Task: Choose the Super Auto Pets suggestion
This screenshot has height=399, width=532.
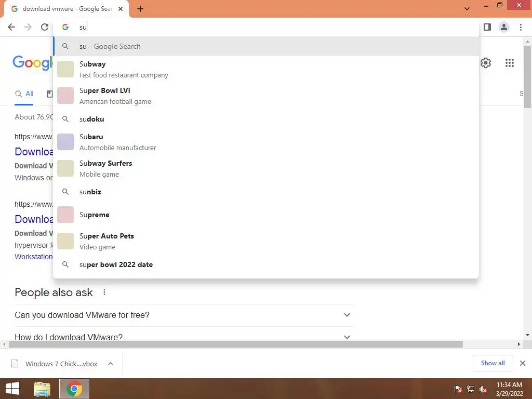Action: click(267, 241)
